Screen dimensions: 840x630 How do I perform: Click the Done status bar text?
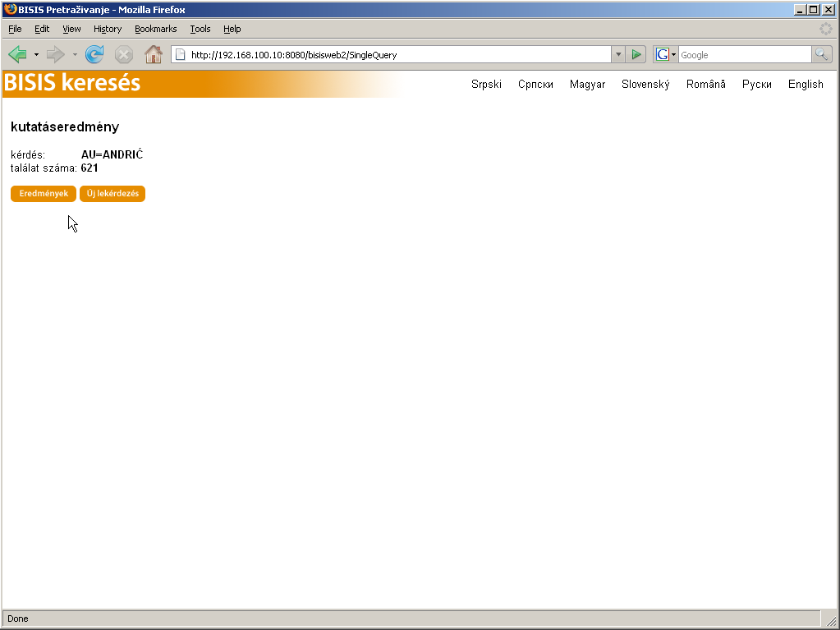(x=18, y=619)
